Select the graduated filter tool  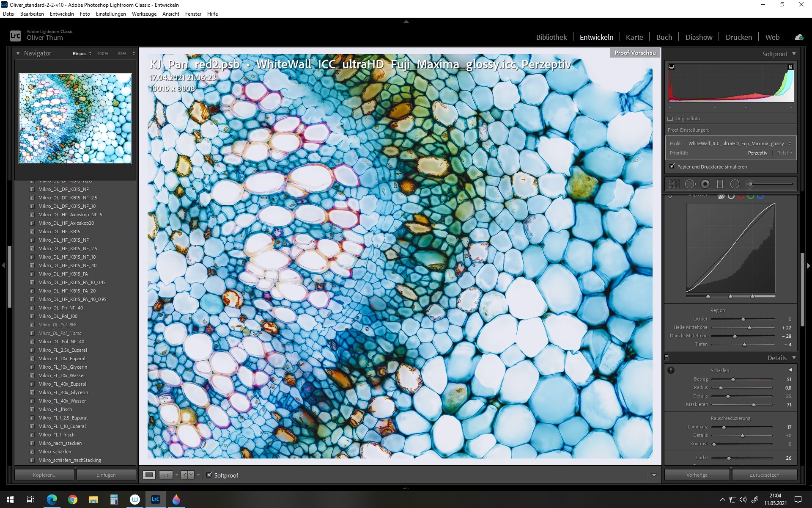(720, 184)
